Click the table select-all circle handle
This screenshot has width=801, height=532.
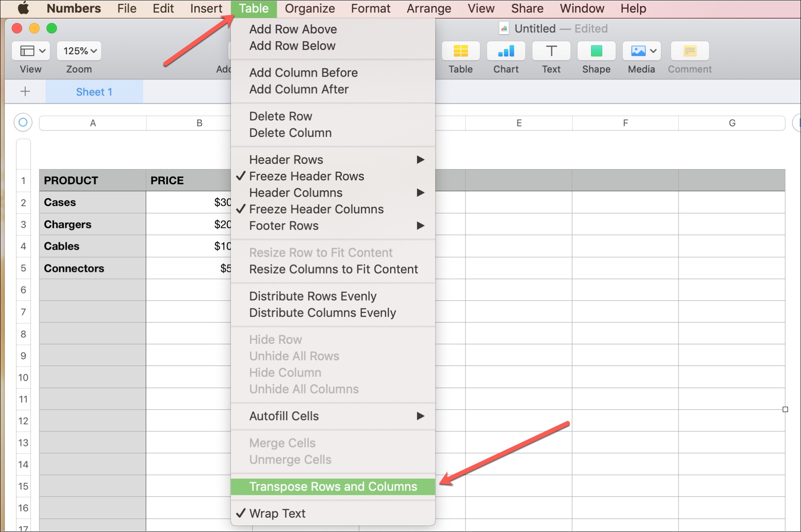pos(23,123)
